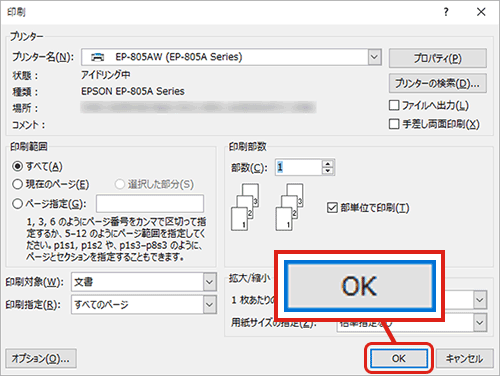The width and height of the screenshot is (500, 376).
Task: Select the すべて(A) print range radio
Action: (x=17, y=166)
